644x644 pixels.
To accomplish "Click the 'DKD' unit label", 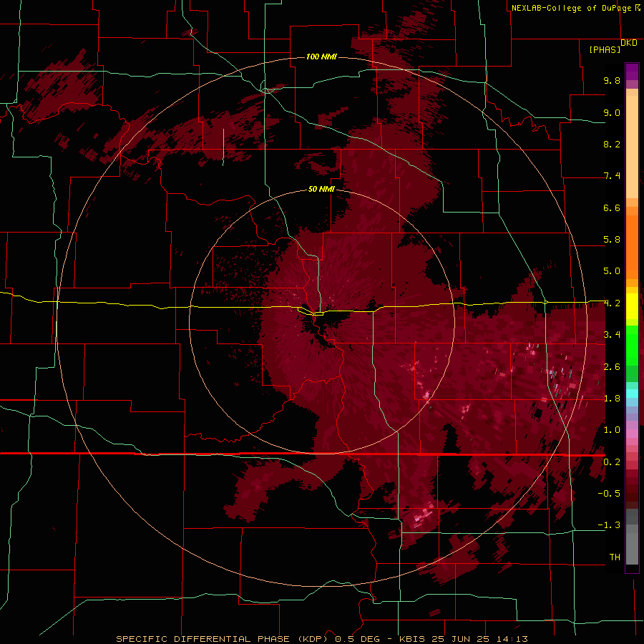I will [629, 43].
